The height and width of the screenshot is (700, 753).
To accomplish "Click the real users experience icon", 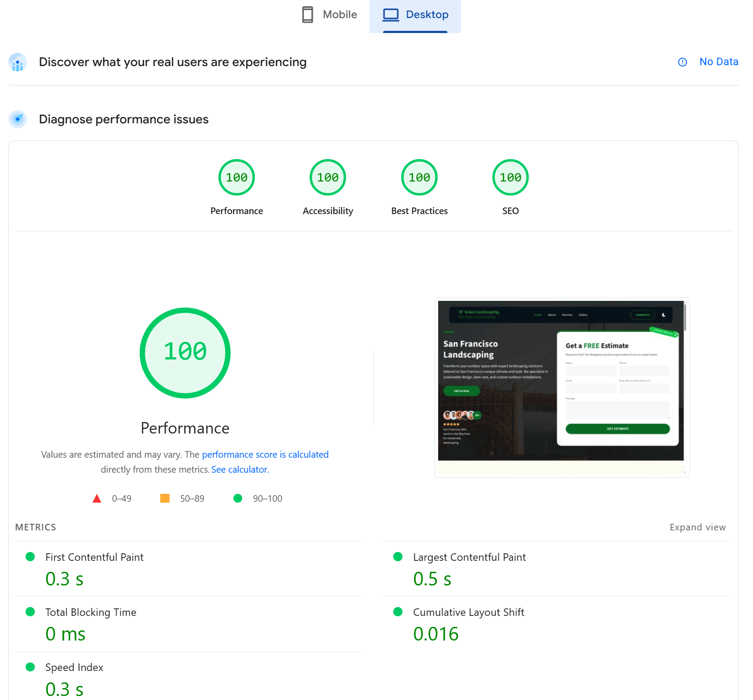I will [x=17, y=62].
